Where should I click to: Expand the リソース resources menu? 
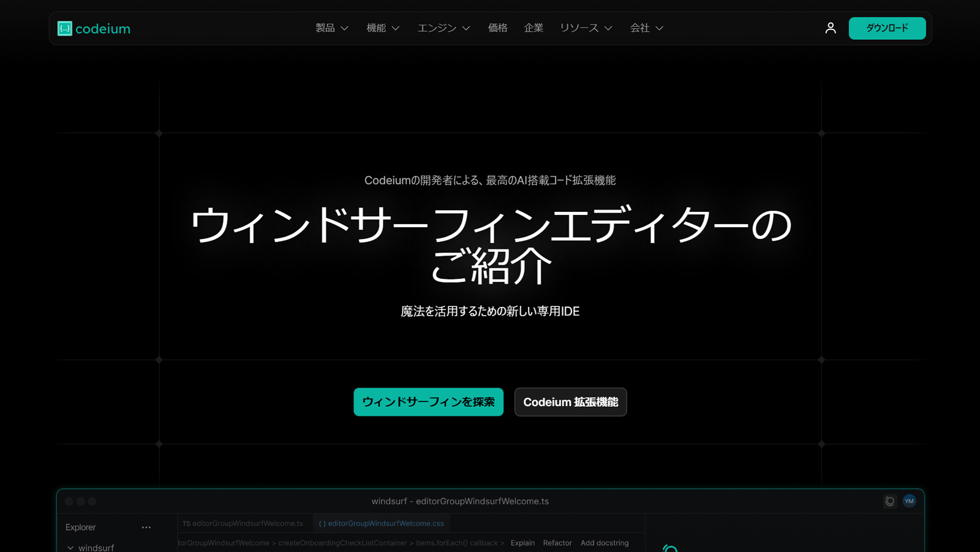(586, 28)
